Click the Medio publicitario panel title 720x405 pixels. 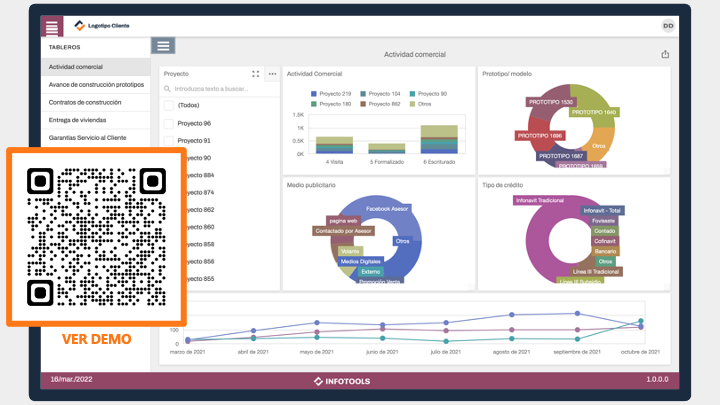click(311, 185)
